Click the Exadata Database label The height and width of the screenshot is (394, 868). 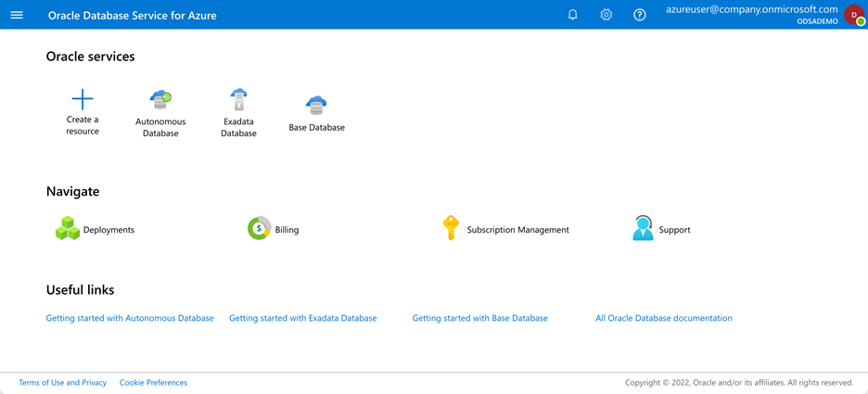[238, 127]
